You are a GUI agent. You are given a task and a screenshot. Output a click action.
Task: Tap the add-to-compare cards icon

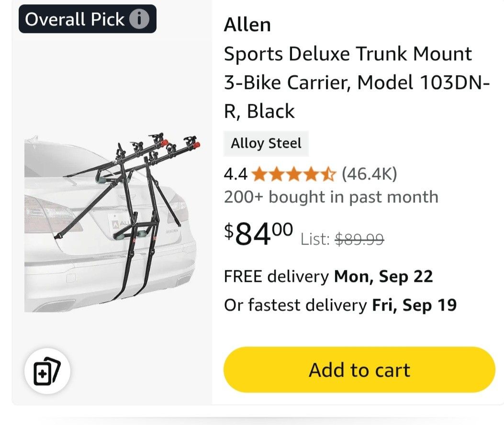tap(47, 371)
